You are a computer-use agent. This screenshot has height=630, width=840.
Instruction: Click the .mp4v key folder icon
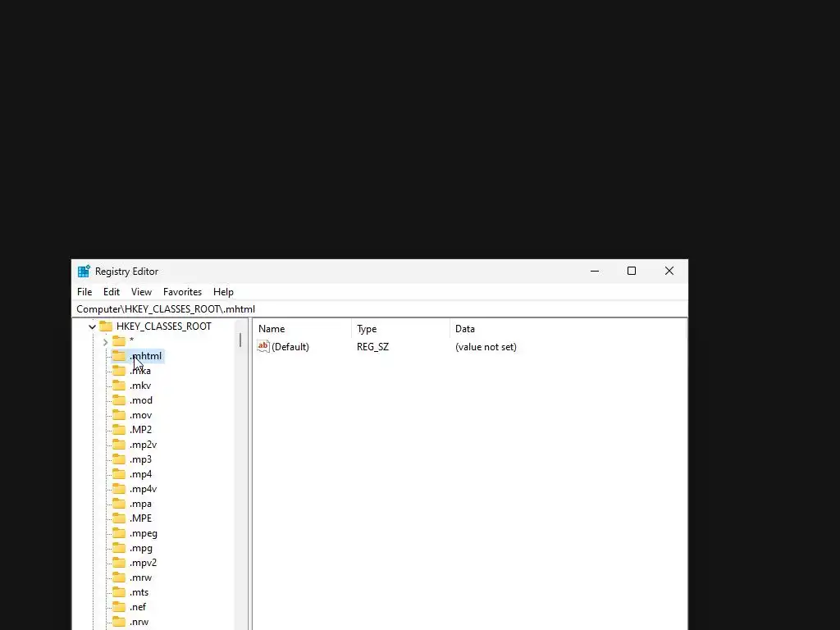coord(119,489)
